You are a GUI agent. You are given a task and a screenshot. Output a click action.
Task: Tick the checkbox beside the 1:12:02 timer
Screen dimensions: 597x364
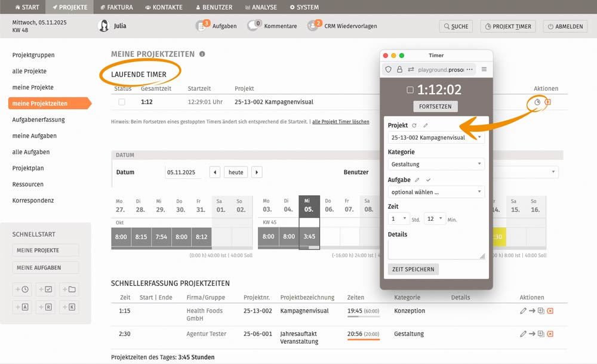[410, 90]
